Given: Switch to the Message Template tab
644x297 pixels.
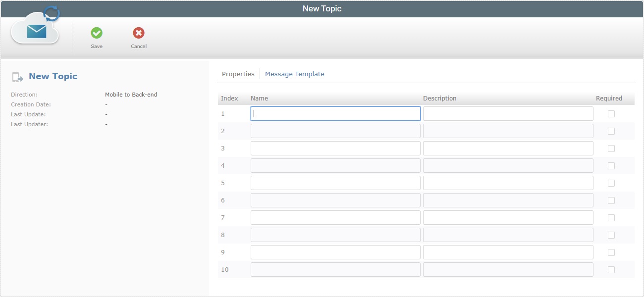Looking at the screenshot, I should [x=295, y=73].
